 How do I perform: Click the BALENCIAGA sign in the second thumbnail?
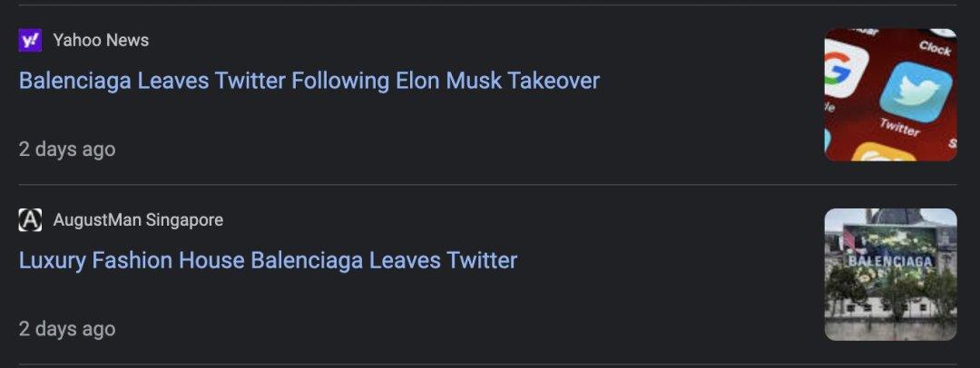[x=890, y=261]
